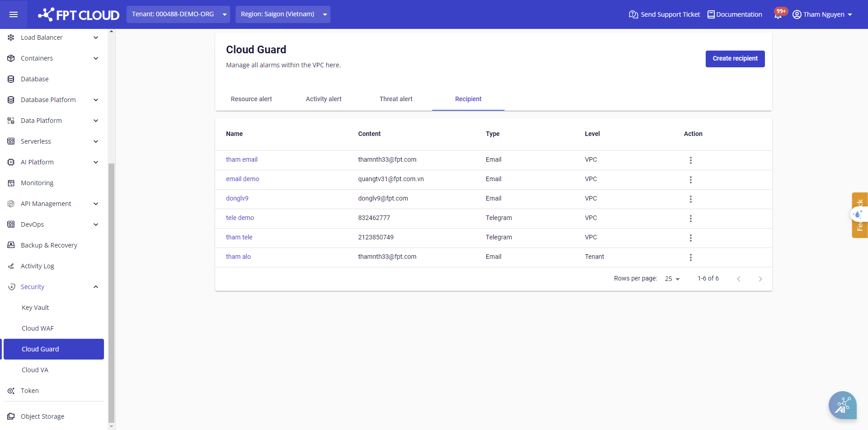Change rows per page dropdown
Image resolution: width=868 pixels, height=430 pixels.
point(672,279)
